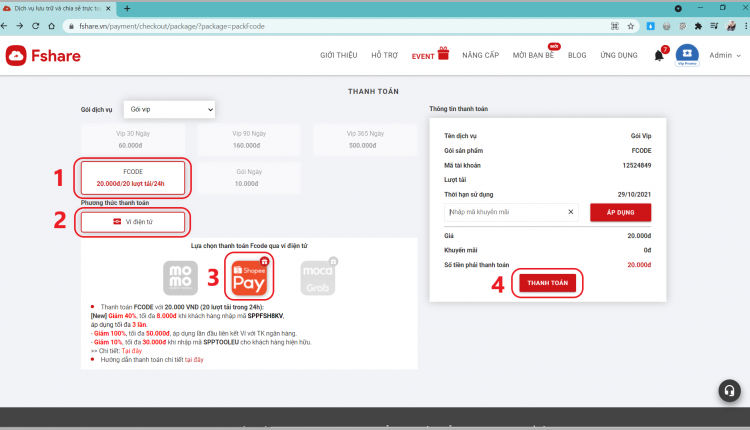Open the headset support chat icon
750x430 pixels.
pos(729,390)
